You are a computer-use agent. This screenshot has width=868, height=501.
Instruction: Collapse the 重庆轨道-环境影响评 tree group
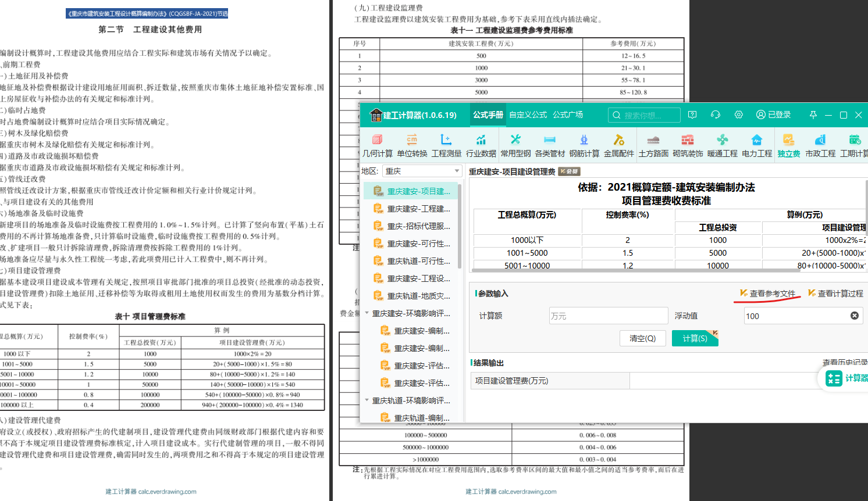(x=367, y=400)
